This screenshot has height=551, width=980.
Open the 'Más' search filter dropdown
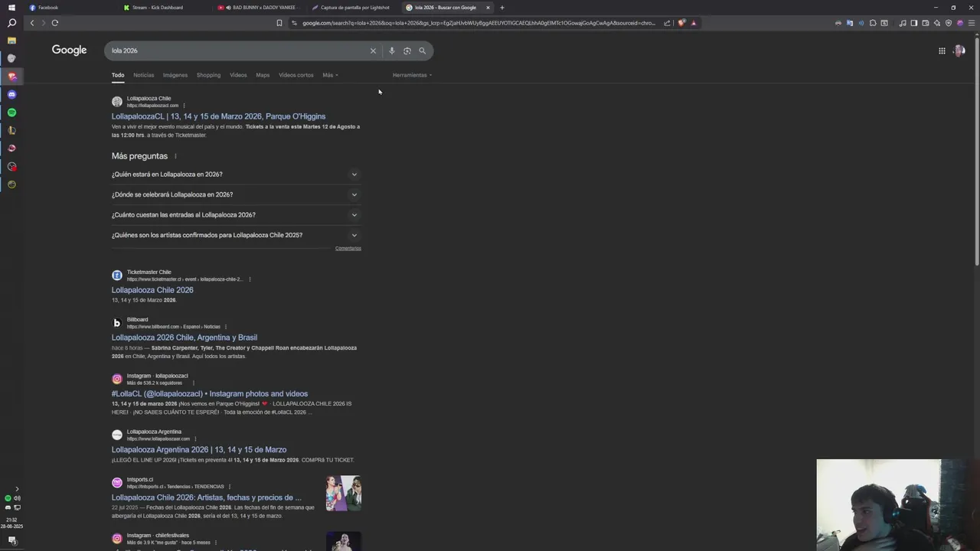pos(330,75)
